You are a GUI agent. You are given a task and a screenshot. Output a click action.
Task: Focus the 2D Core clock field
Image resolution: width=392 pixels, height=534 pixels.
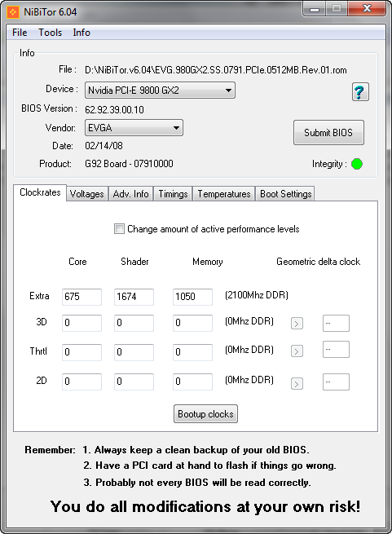(81, 382)
